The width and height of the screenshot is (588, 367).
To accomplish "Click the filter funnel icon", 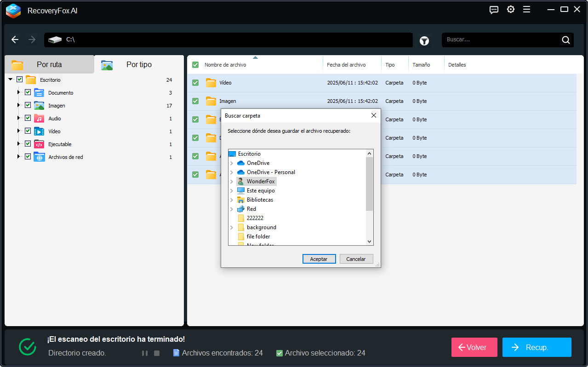I will [x=424, y=41].
